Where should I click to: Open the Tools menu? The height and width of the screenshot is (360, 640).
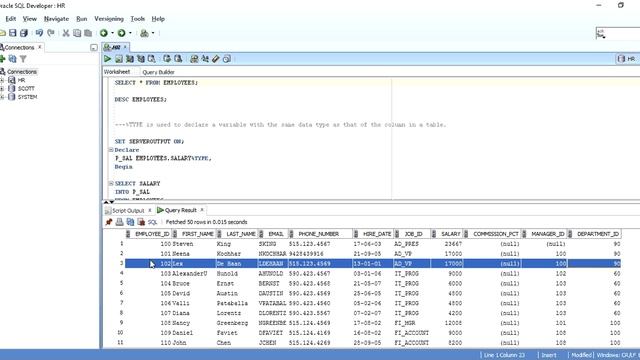[x=138, y=19]
